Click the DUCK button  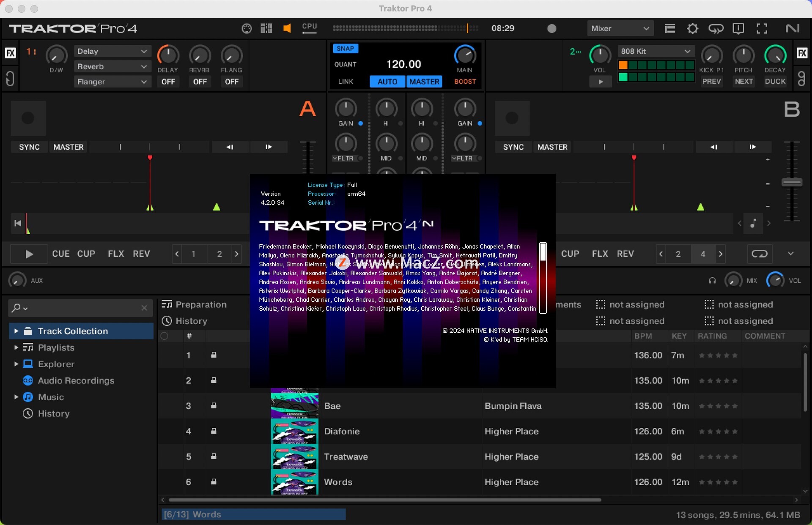775,81
